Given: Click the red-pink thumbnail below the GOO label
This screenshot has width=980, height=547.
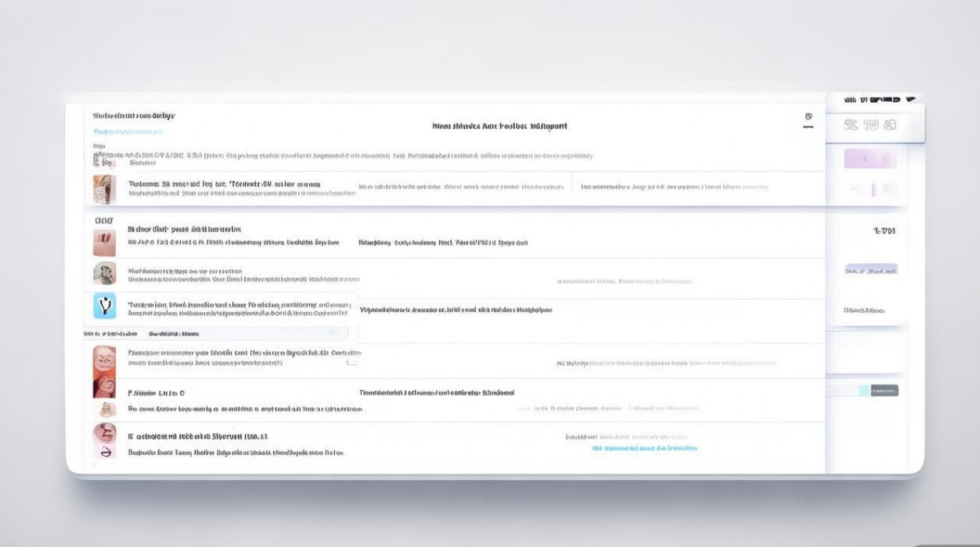Looking at the screenshot, I should (x=104, y=243).
